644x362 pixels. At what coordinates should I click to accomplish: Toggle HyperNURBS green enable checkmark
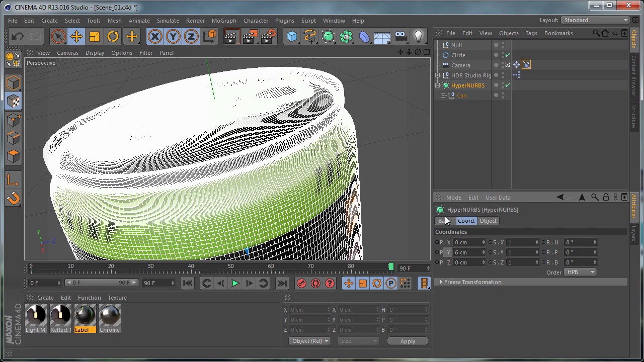508,85
